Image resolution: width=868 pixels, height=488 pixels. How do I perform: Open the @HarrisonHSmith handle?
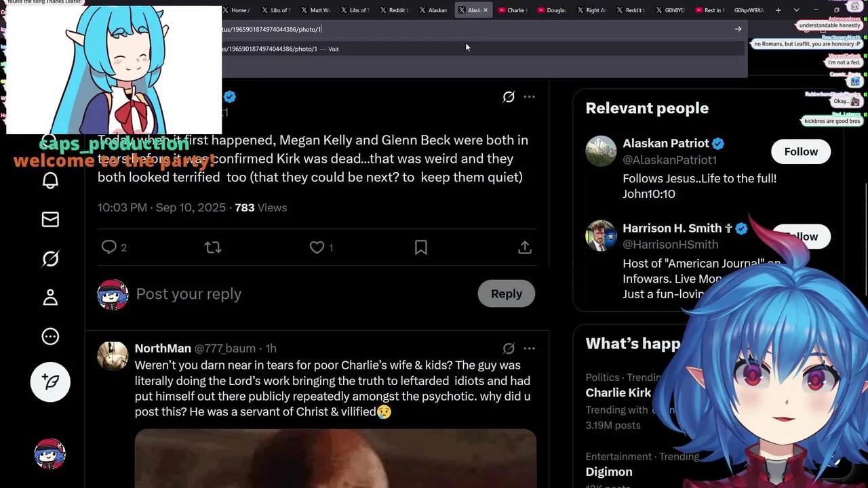click(x=670, y=244)
